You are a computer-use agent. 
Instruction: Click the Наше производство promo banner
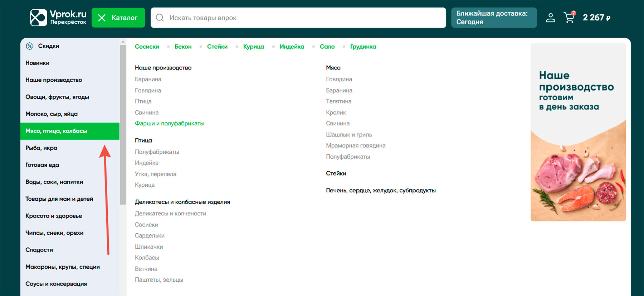[x=578, y=132]
